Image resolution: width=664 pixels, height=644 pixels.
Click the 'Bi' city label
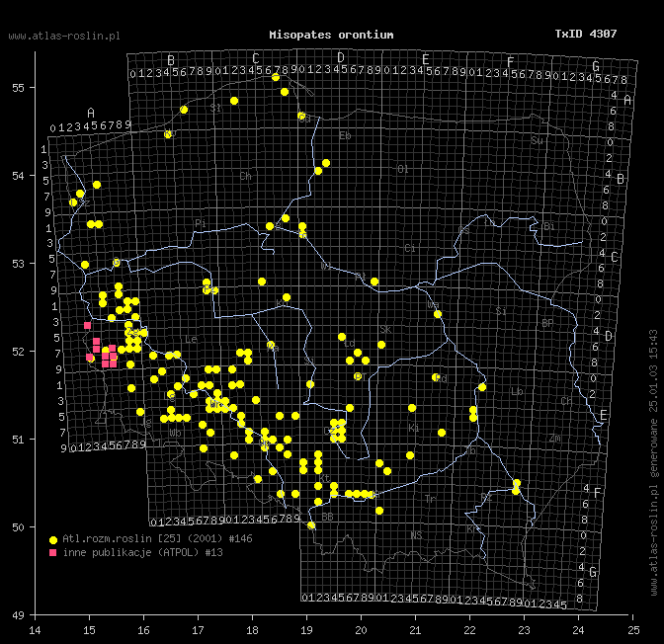point(549,226)
